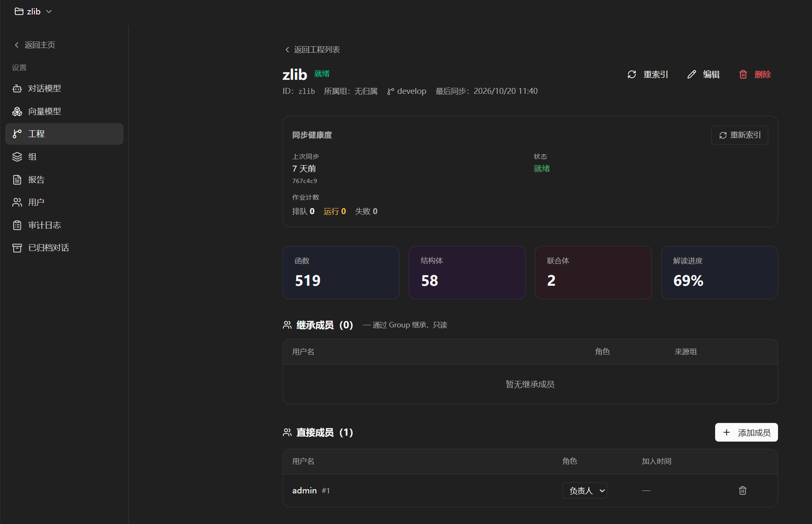Click the 7 天前 last sync value

tap(304, 168)
